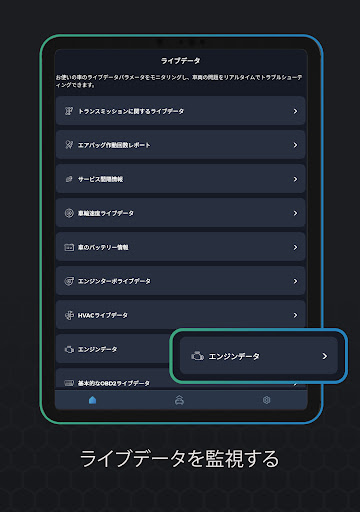Open サービス間隔情報 list entry
Screen dimensions: 360x512
[x=181, y=179]
